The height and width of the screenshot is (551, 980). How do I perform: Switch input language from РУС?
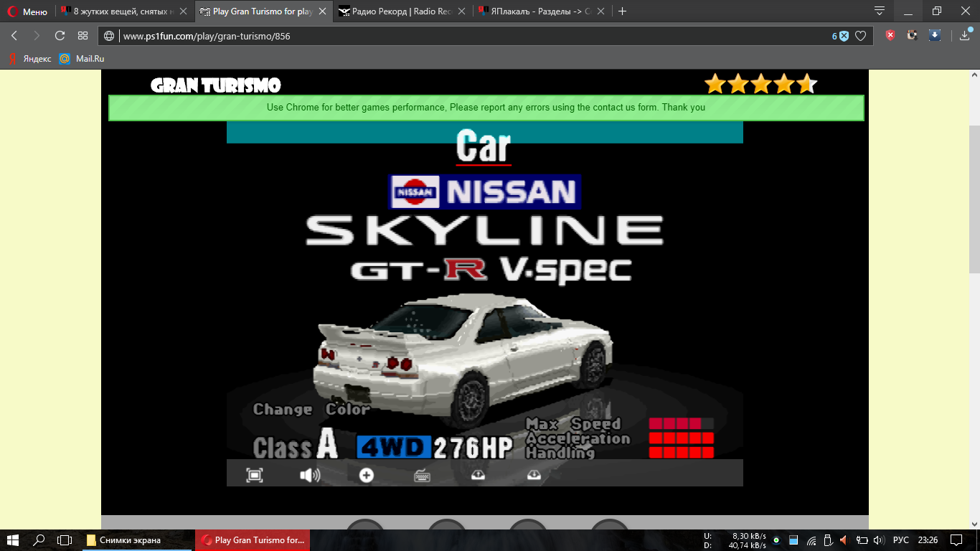[x=900, y=540]
